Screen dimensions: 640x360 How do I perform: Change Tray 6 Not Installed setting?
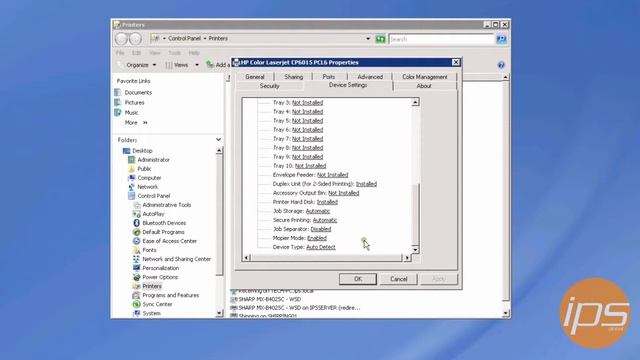(x=307, y=130)
